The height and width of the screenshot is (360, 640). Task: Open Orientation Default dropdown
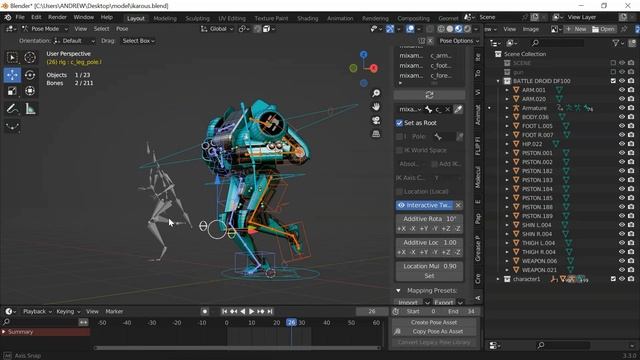(74, 41)
